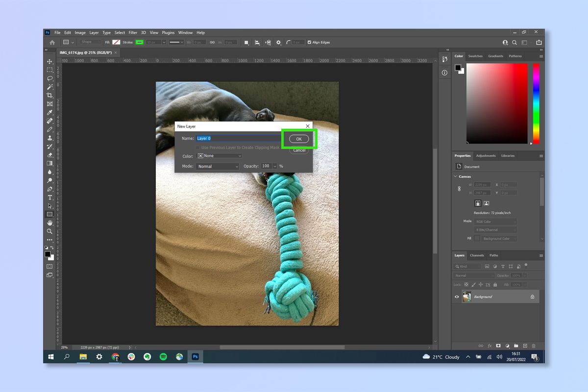Open the Create New Layer icon
This screenshot has width=588, height=392.
point(525,345)
